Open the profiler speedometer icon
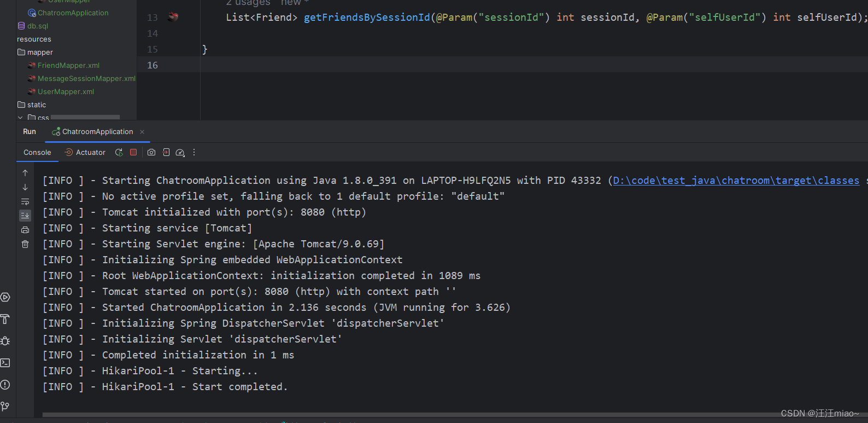Screen dimensions: 868x423 pyautogui.click(x=180, y=153)
